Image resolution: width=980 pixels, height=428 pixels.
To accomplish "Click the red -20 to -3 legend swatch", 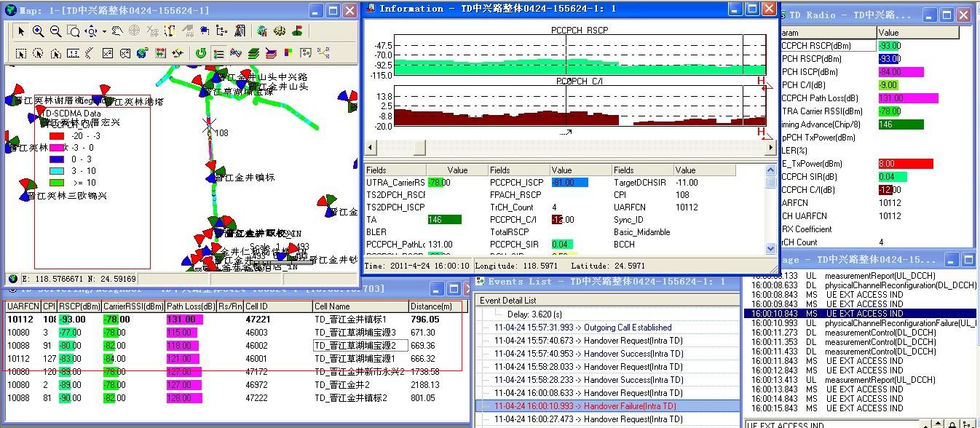I will click(x=57, y=135).
